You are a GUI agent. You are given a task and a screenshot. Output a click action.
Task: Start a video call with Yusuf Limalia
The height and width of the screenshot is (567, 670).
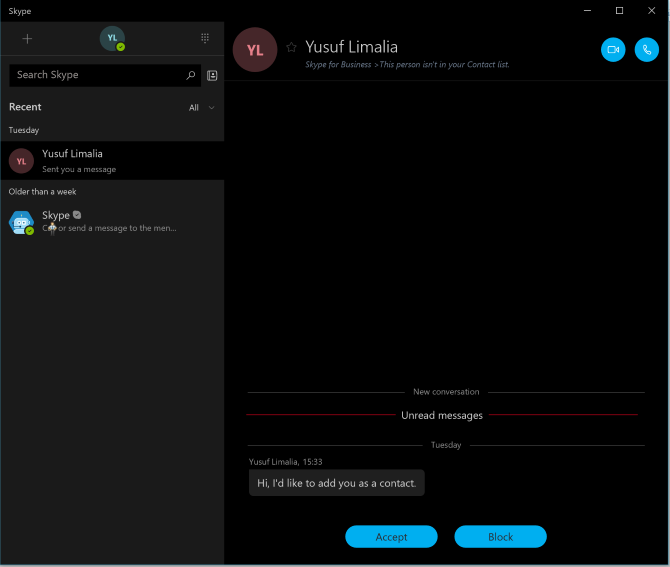[613, 50]
